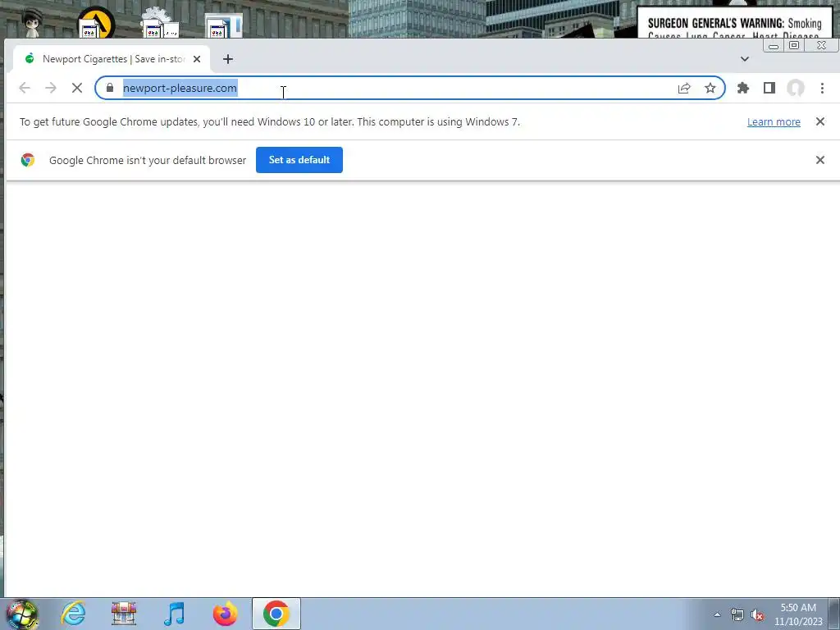The image size is (840, 630).
Task: Go back to the previous page
Action: pos(25,88)
